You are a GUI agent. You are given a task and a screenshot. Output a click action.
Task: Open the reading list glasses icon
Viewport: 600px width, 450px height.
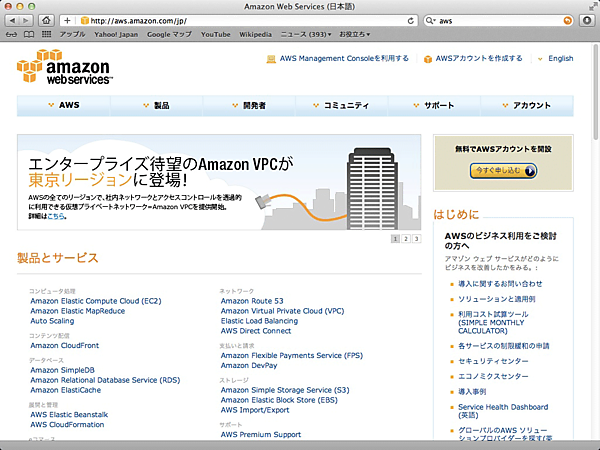pos(11,33)
